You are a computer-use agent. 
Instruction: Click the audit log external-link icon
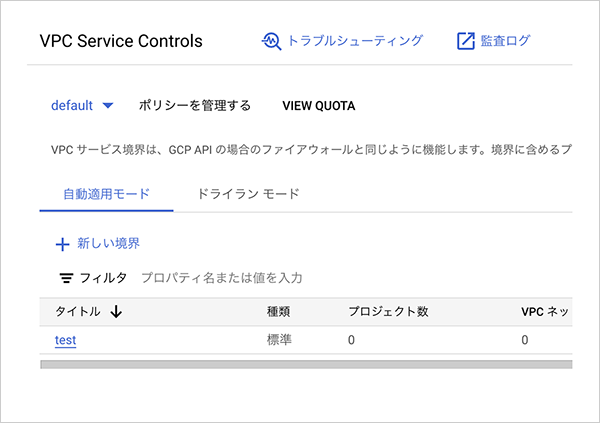click(466, 41)
